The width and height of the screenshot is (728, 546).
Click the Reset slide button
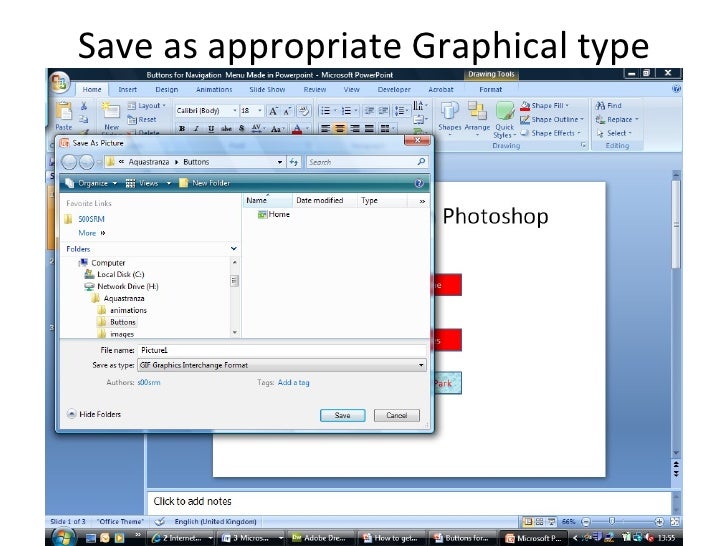click(x=142, y=120)
